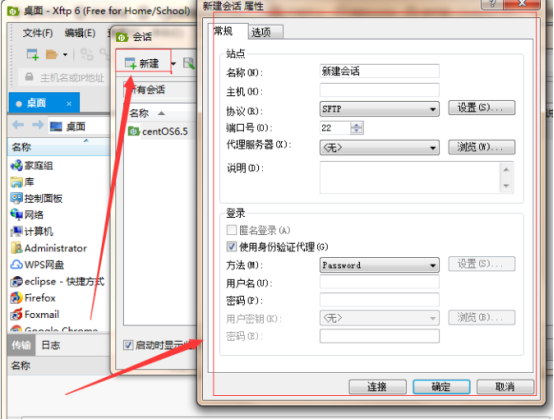
Task: Switch to the 选项 tab
Action: point(265,32)
